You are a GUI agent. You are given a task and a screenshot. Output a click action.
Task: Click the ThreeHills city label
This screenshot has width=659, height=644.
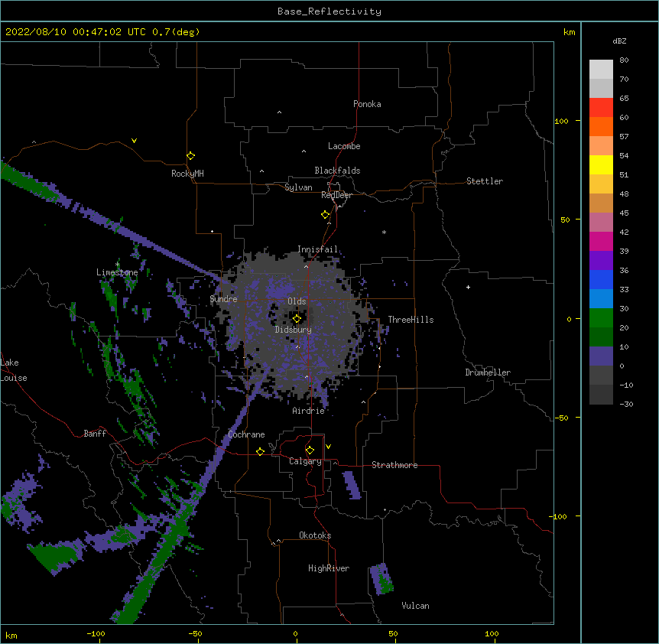(x=411, y=320)
